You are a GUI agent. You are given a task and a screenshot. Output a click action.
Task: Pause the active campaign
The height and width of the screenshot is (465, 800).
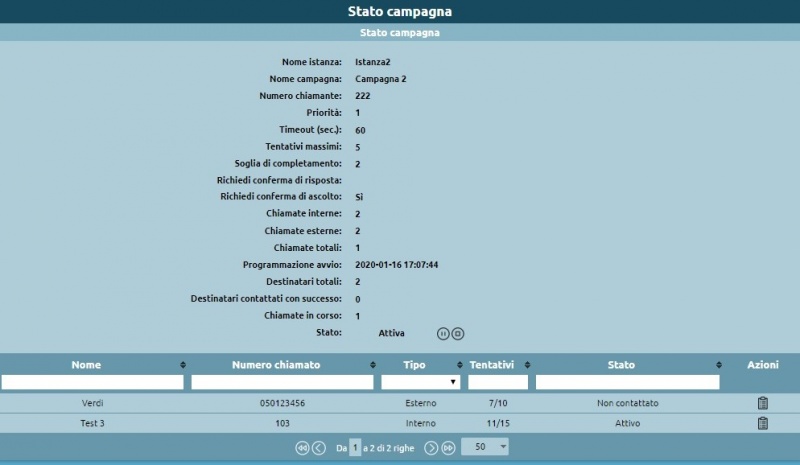(x=443, y=334)
